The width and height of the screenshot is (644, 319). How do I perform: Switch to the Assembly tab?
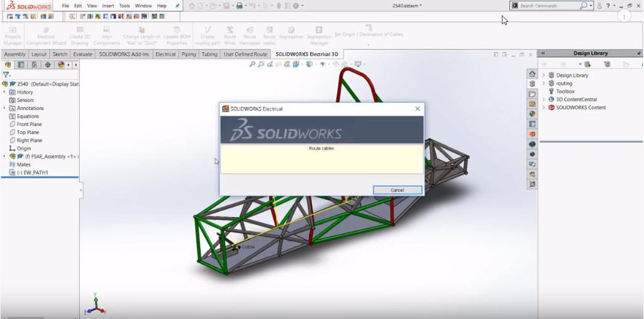[15, 54]
